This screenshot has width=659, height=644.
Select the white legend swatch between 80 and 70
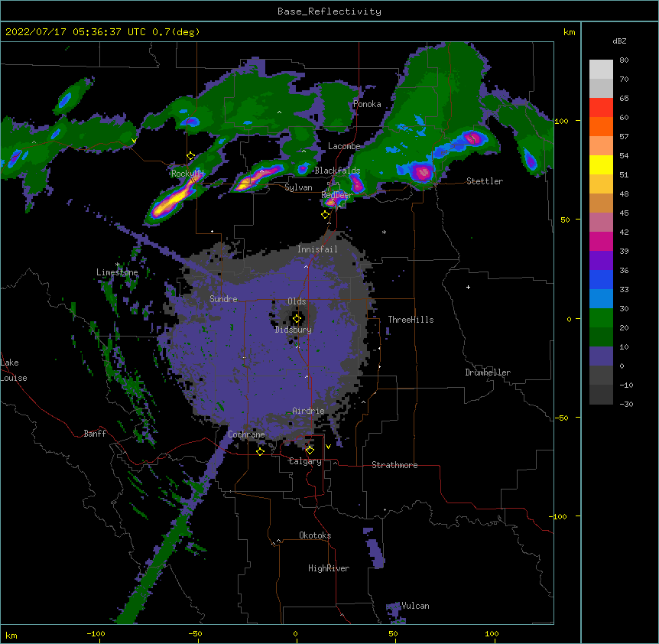(x=601, y=70)
